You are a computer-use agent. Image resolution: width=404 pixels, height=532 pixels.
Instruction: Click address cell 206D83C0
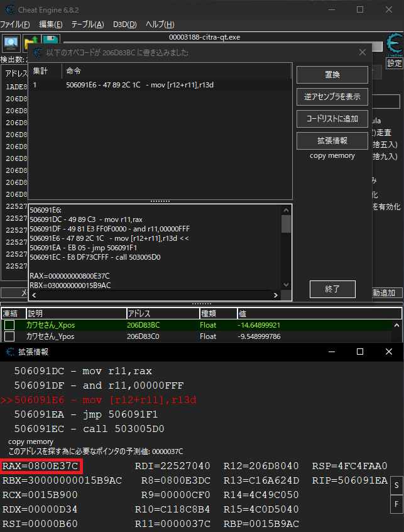coord(143,336)
